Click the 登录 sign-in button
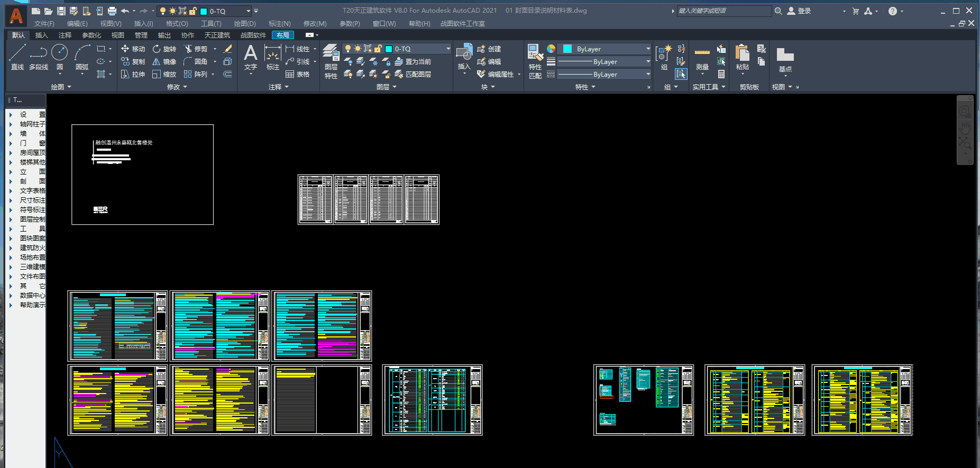Image resolution: width=980 pixels, height=468 pixels. click(x=799, y=11)
